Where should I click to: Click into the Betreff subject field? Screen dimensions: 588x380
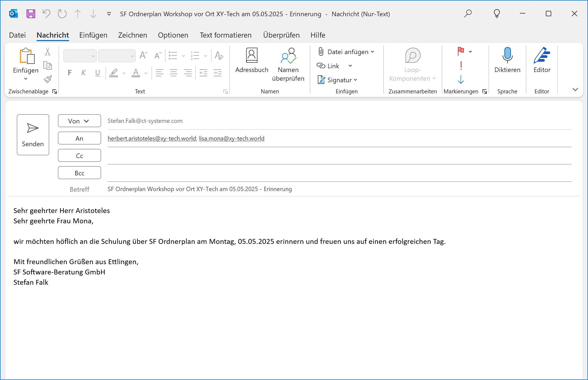click(325, 189)
